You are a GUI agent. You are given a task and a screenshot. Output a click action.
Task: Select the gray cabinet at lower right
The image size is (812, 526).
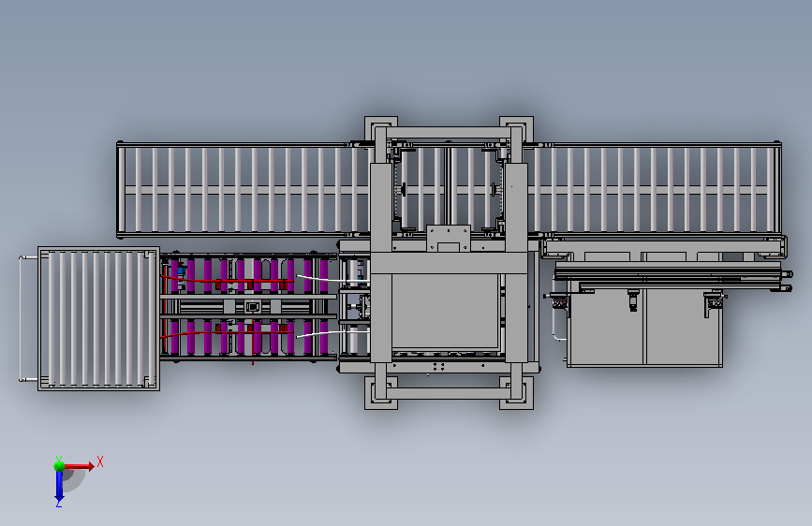[644, 328]
